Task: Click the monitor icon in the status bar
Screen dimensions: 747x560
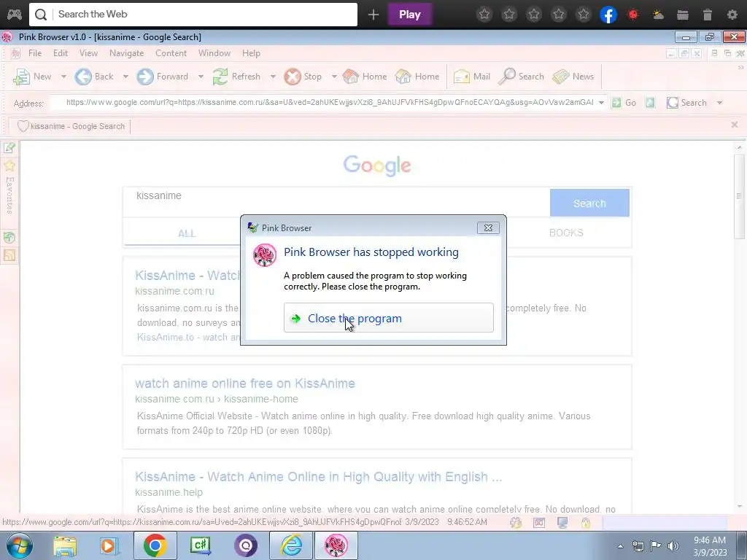Action: pyautogui.click(x=562, y=522)
